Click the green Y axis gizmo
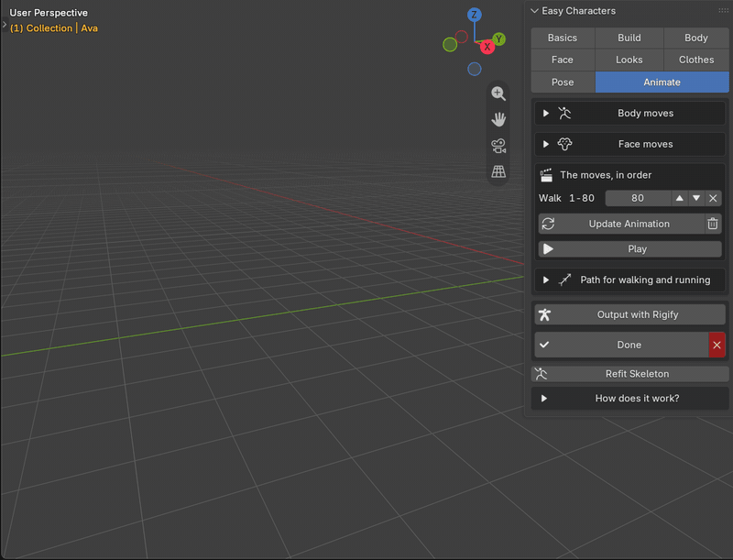This screenshot has width=733, height=560. tap(498, 38)
